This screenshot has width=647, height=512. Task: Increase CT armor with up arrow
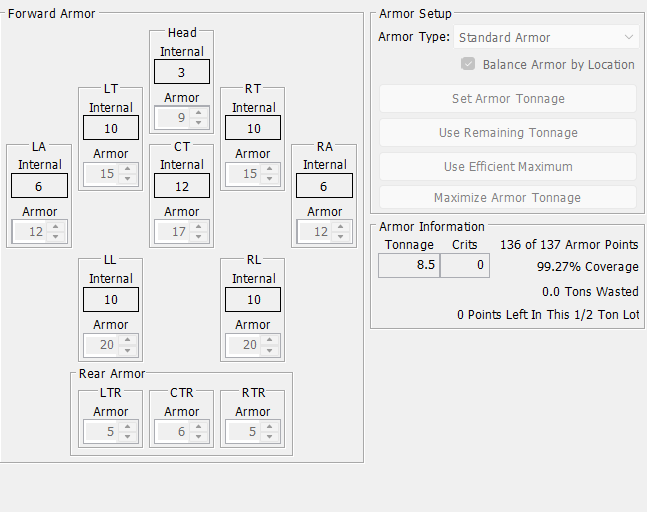coord(198,227)
